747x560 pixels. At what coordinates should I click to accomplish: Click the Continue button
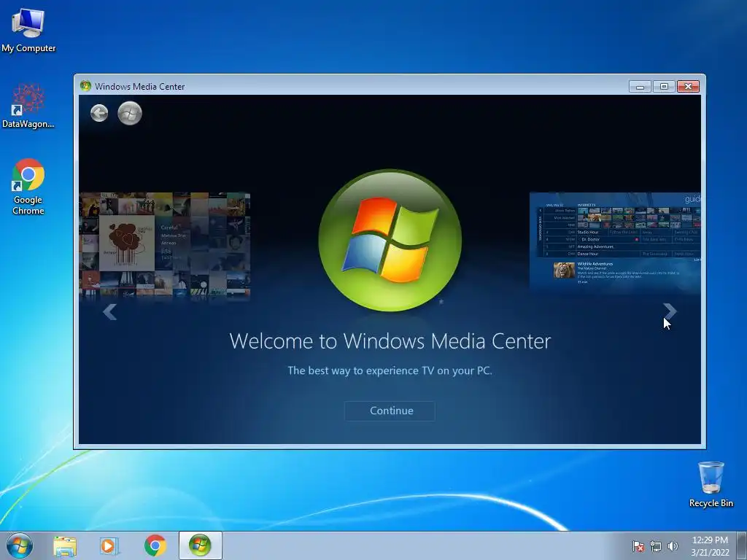coord(390,411)
